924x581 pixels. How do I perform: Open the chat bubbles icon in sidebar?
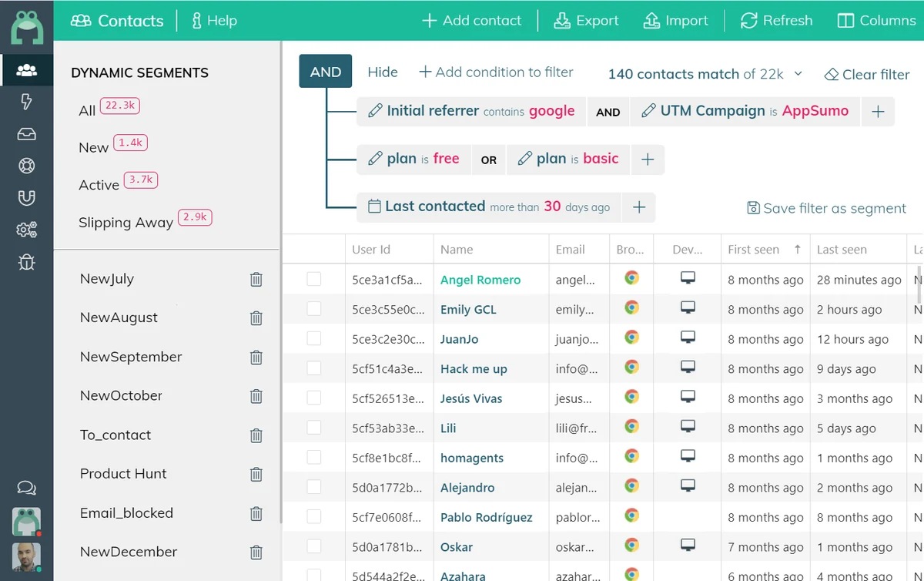tap(26, 488)
